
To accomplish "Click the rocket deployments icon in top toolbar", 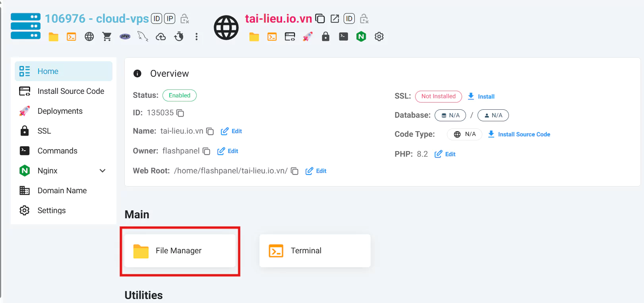I will [307, 37].
